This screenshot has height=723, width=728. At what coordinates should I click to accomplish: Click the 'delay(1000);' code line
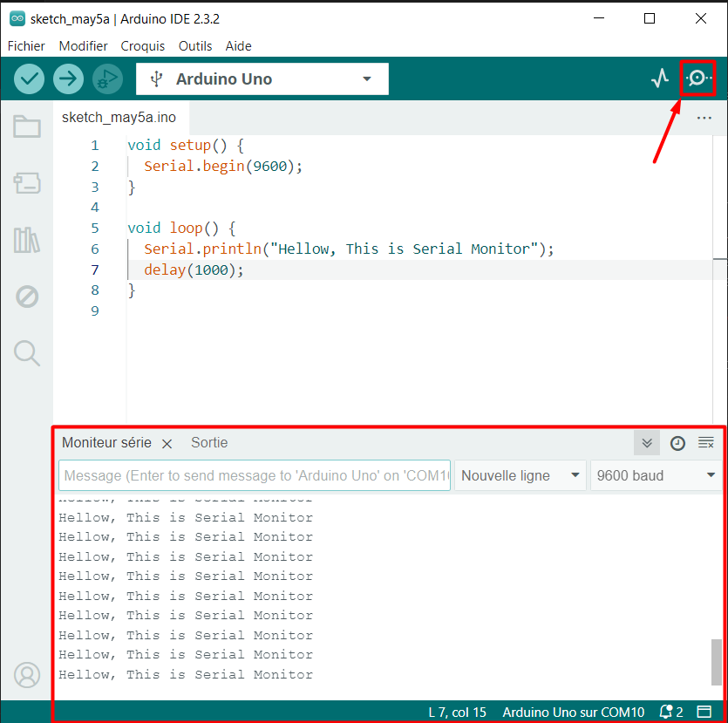tap(194, 269)
